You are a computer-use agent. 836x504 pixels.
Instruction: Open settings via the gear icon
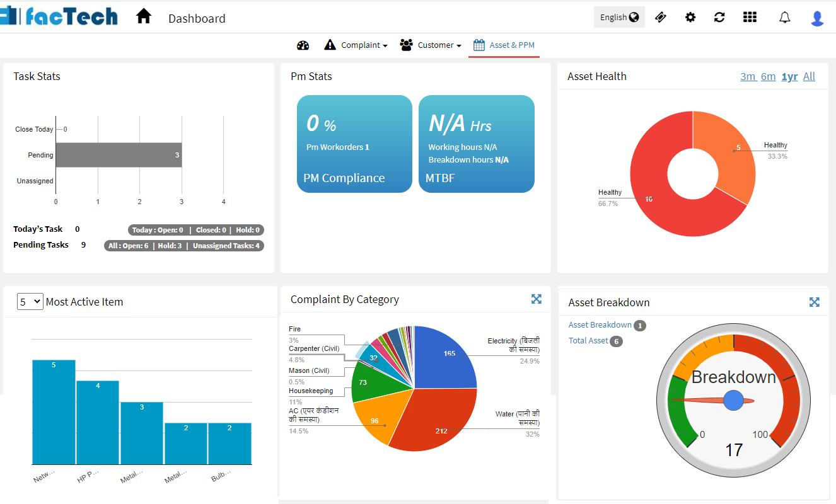pyautogui.click(x=690, y=17)
